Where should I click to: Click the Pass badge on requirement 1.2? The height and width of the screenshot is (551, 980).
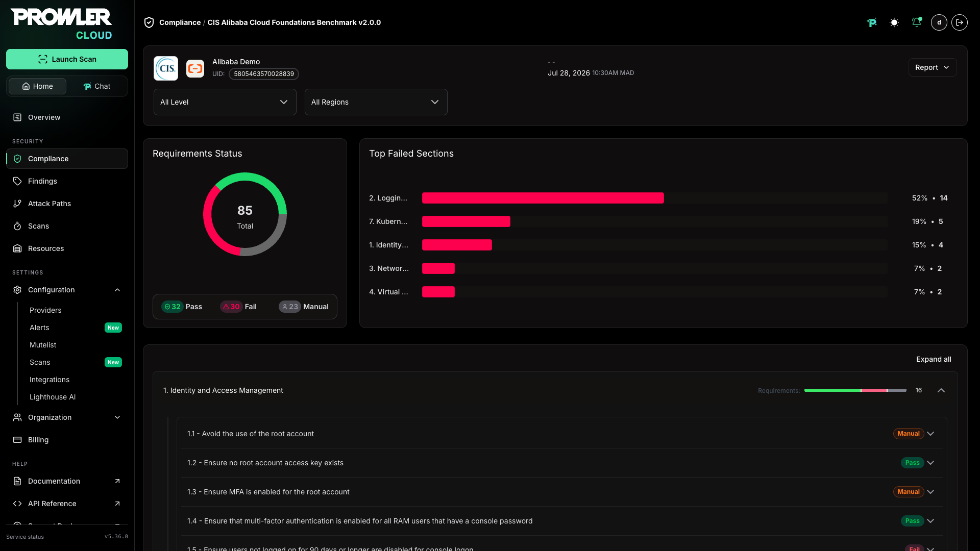[x=912, y=463]
